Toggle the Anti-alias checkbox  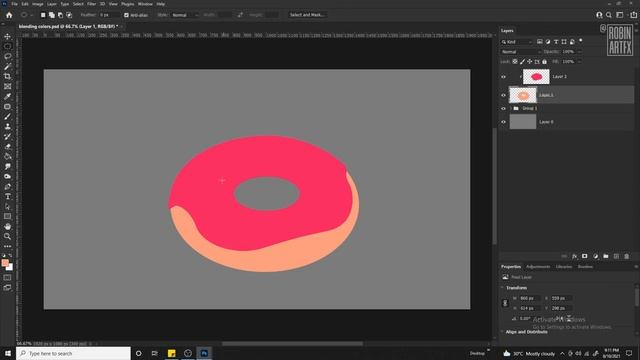126,15
